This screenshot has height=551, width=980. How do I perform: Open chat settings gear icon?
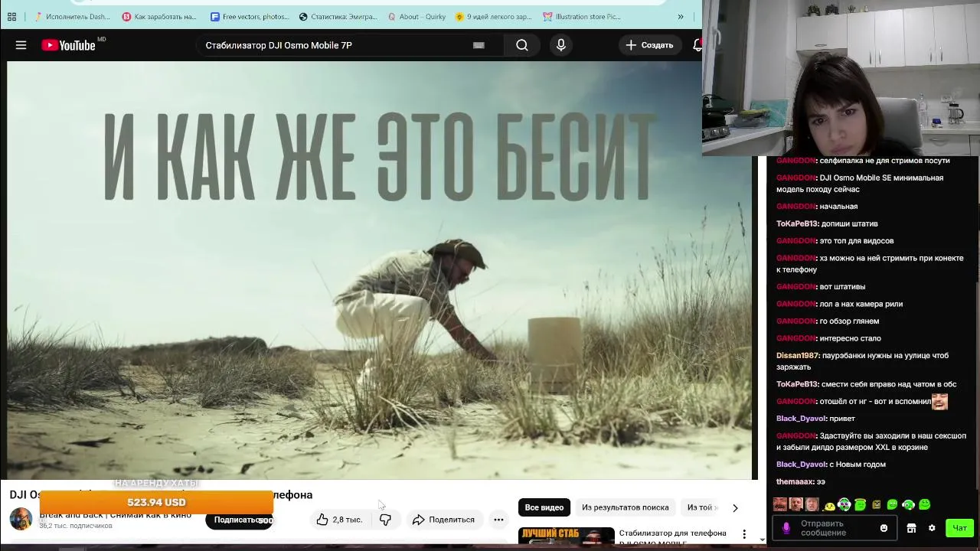tap(932, 528)
